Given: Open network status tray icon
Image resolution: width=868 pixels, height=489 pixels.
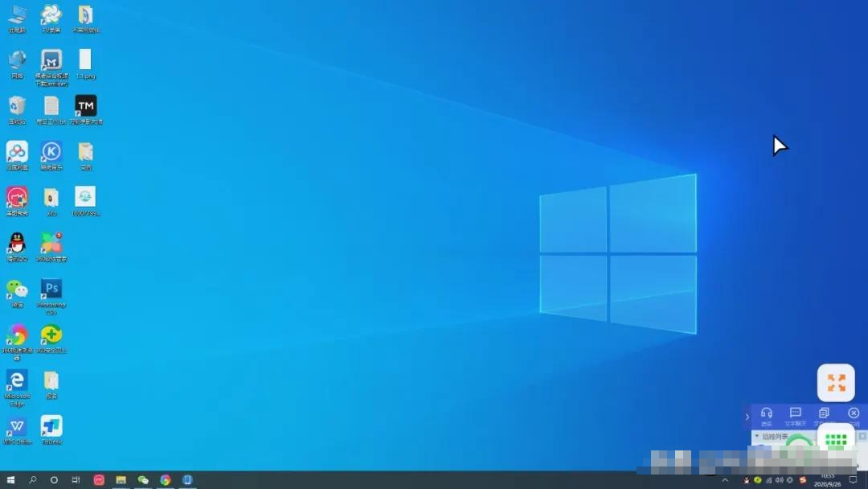Looking at the screenshot, I should point(768,480).
